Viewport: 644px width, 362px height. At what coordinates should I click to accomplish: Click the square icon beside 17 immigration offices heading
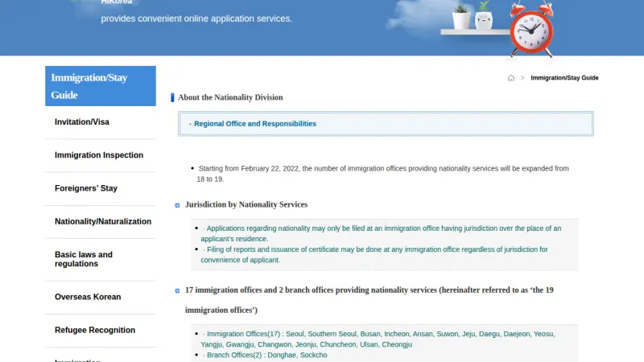click(x=177, y=290)
